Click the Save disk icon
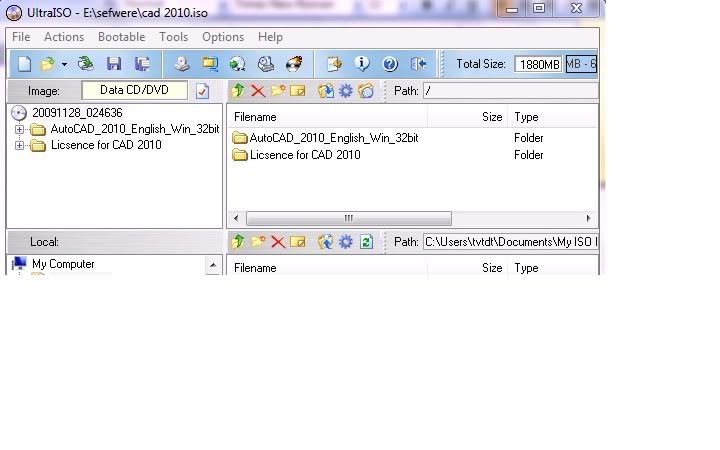This screenshot has width=720, height=450. tap(114, 64)
